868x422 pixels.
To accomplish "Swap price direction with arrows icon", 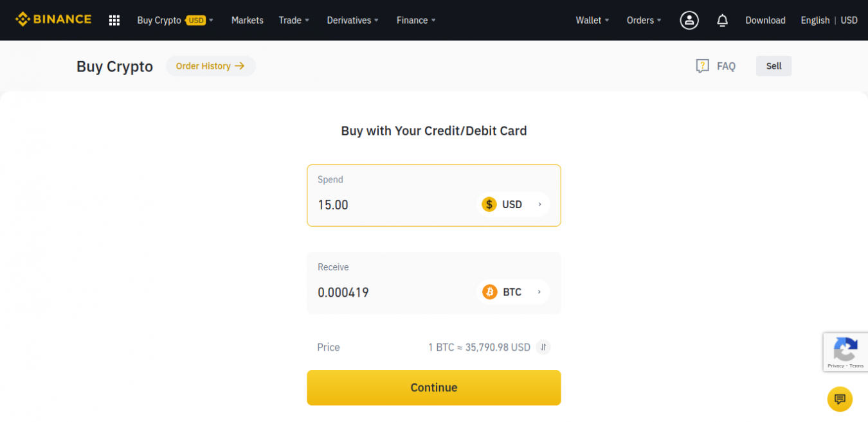I will [543, 347].
